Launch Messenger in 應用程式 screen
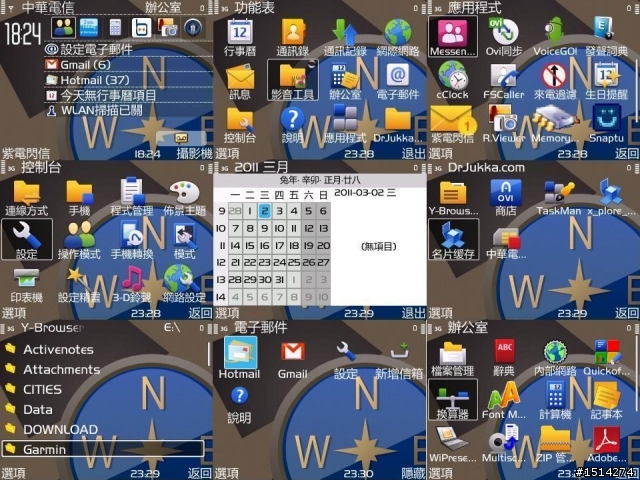This screenshot has height=480, width=640. (453, 36)
